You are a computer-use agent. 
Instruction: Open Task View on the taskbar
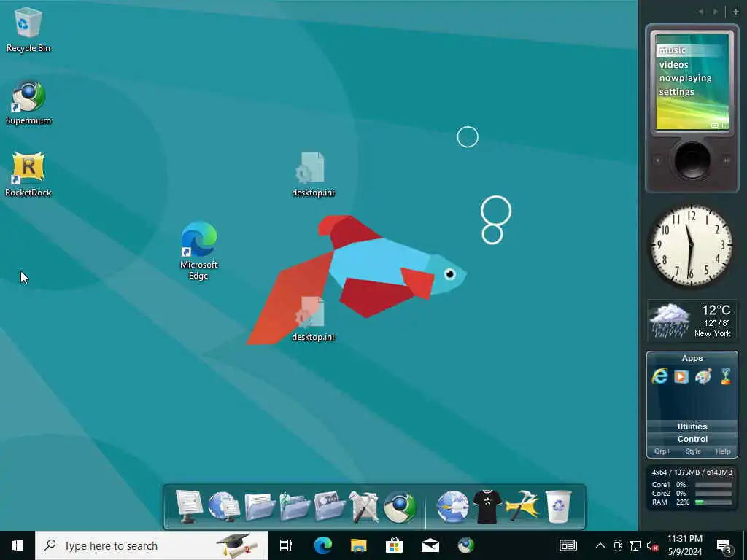(286, 545)
